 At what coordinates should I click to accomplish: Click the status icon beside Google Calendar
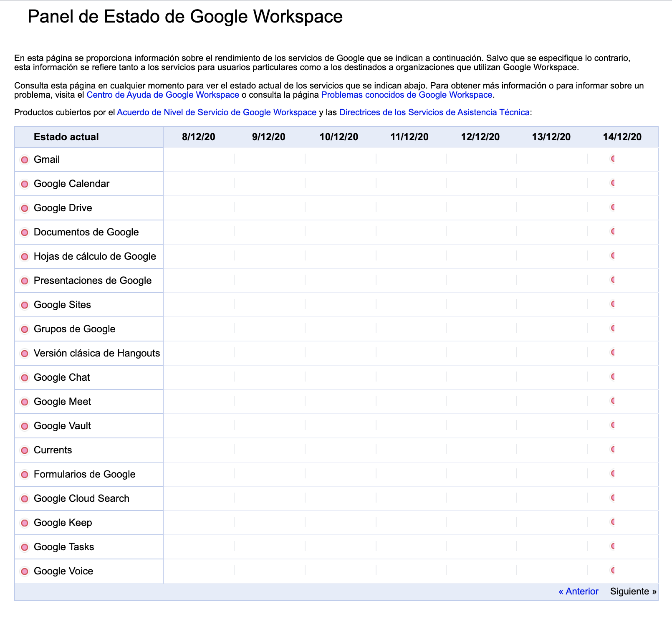pos(25,184)
